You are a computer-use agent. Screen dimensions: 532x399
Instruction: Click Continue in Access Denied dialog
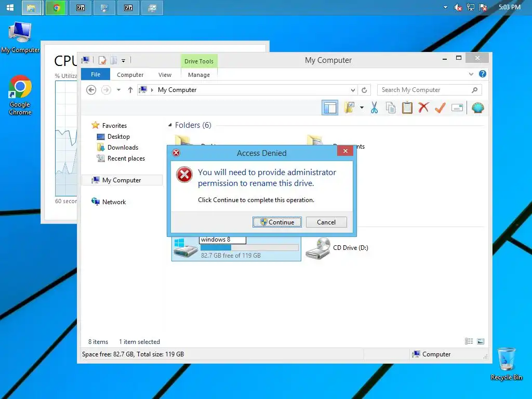pos(277,222)
